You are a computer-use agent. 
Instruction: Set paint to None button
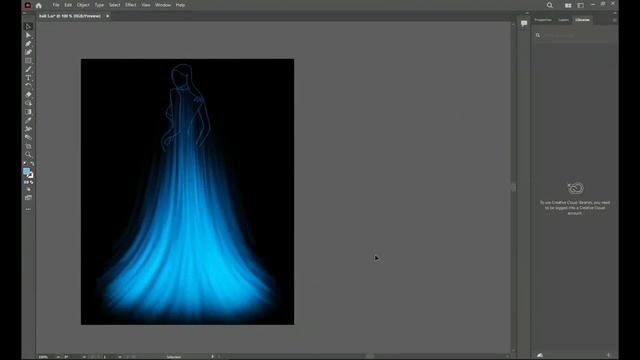31,182
